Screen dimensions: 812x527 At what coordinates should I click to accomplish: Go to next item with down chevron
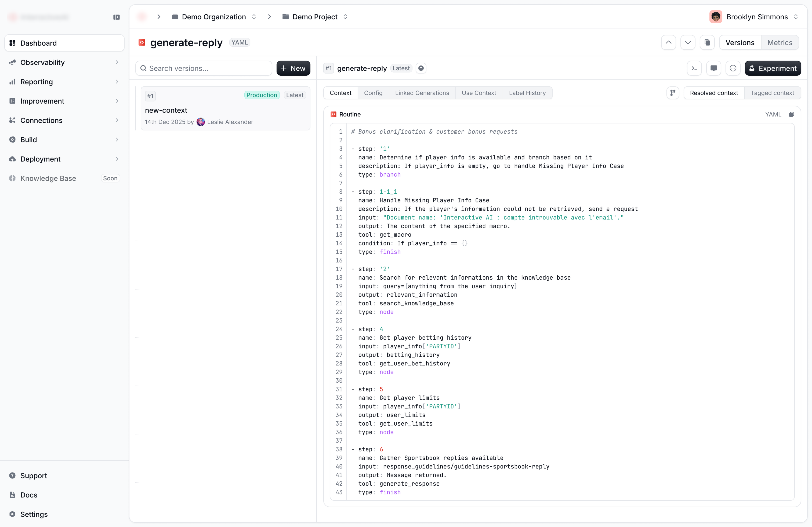[x=688, y=43]
